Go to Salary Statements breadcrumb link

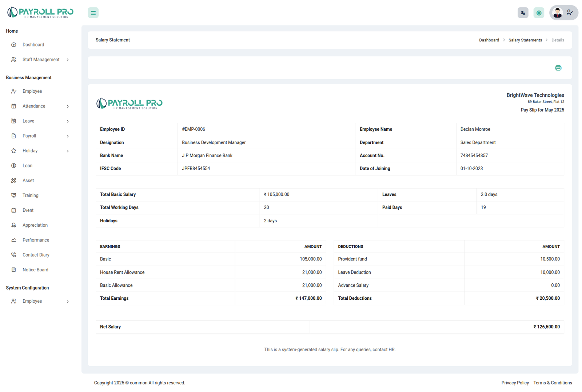coord(525,40)
